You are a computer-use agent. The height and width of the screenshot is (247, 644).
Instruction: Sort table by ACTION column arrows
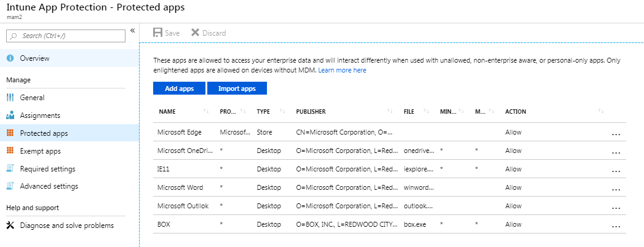pyautogui.click(x=601, y=111)
